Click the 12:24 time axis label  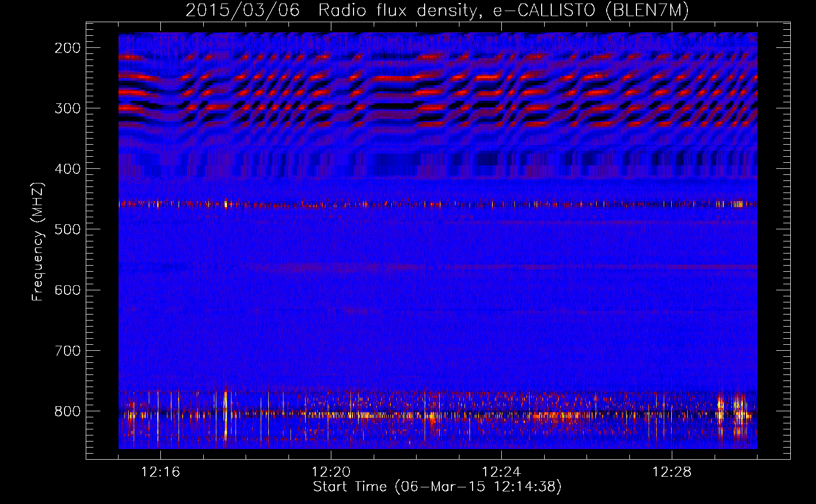tap(501, 472)
